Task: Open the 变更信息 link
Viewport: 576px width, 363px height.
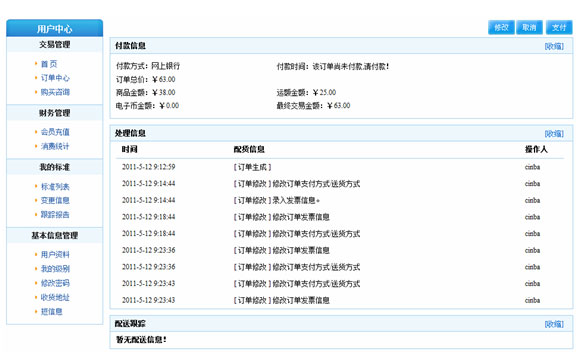Action: point(55,201)
